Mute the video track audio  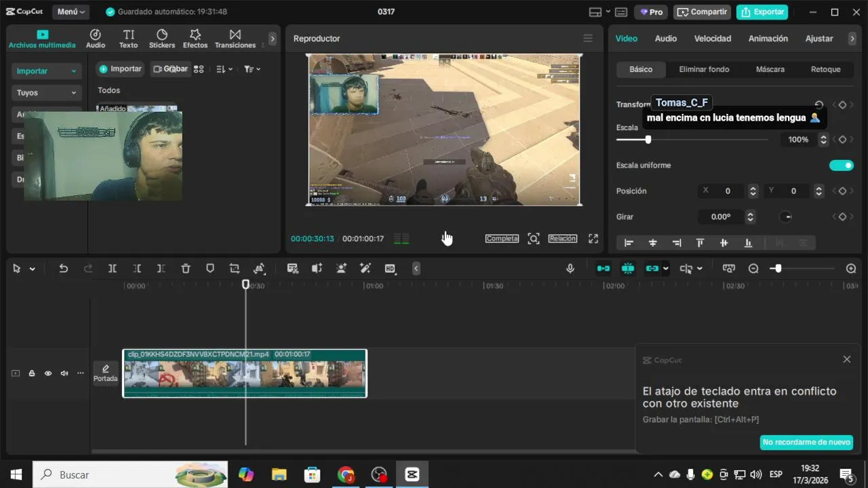pyautogui.click(x=64, y=373)
